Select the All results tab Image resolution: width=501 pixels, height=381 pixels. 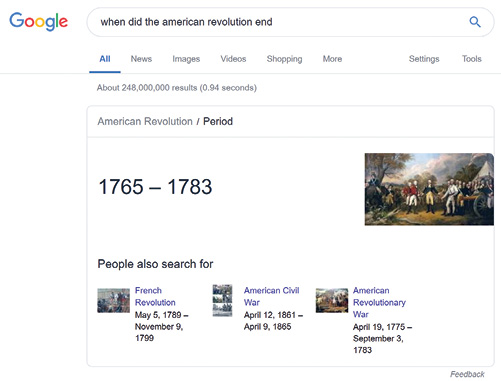point(105,59)
